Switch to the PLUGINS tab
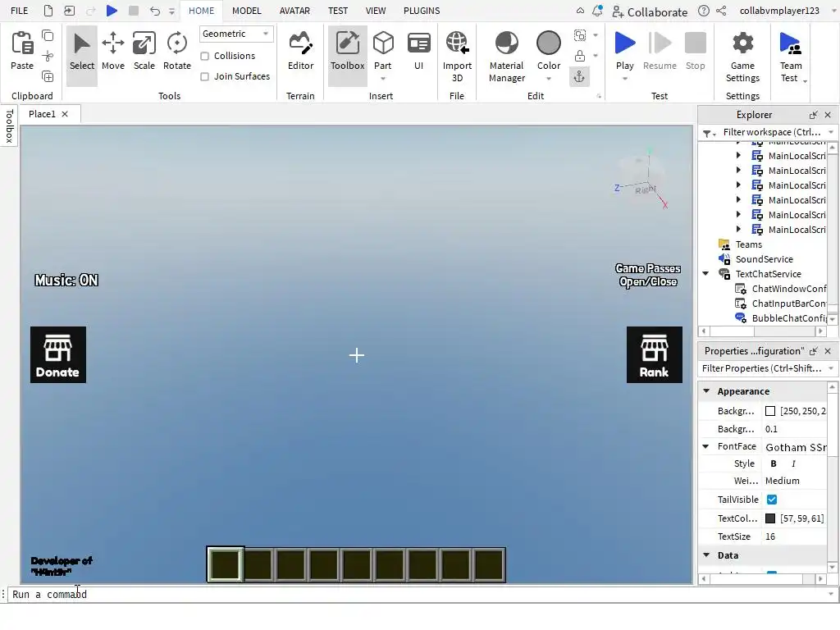840x630 pixels. [x=422, y=11]
